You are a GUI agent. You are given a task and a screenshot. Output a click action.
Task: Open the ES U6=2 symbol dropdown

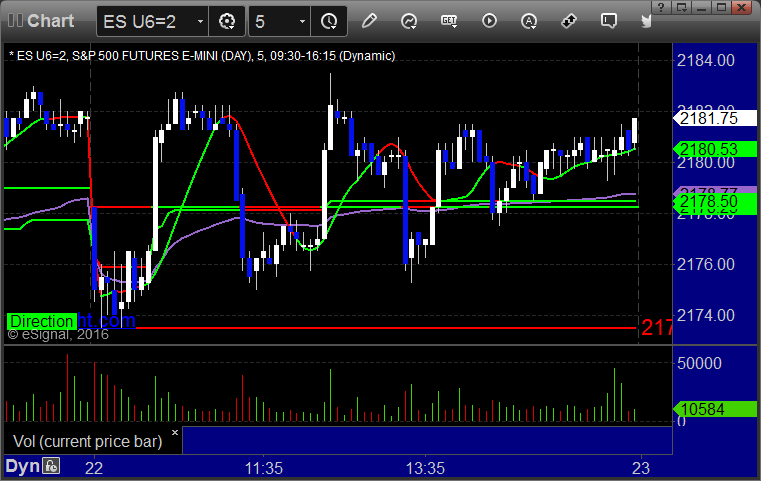pyautogui.click(x=200, y=21)
